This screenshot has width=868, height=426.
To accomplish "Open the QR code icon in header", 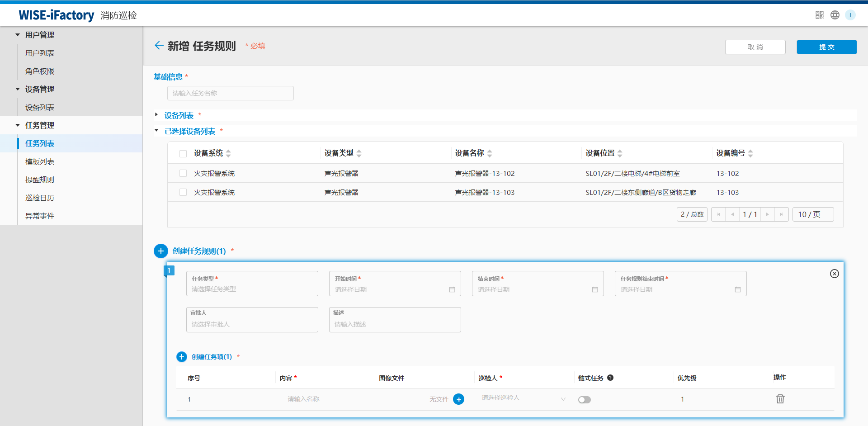I will click(820, 15).
